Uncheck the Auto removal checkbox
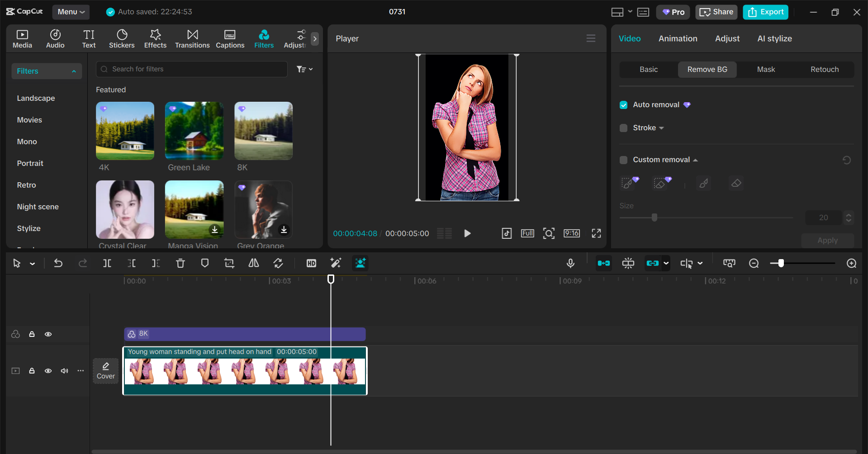The image size is (868, 454). [x=623, y=104]
